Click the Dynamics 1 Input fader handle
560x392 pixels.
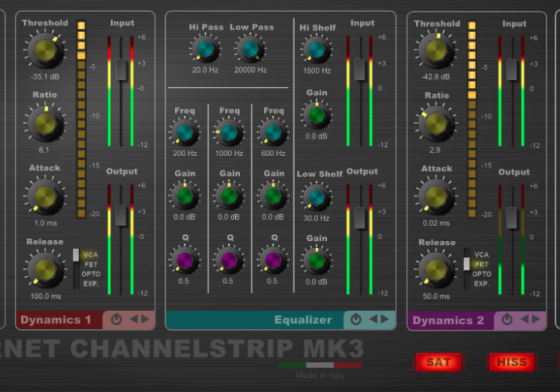(x=120, y=69)
